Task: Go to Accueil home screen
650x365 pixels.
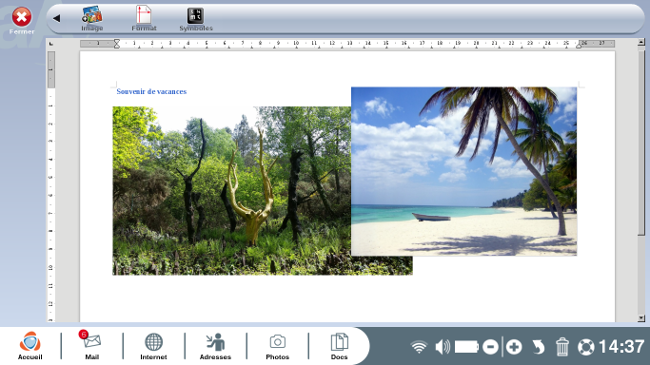Action: 30,345
